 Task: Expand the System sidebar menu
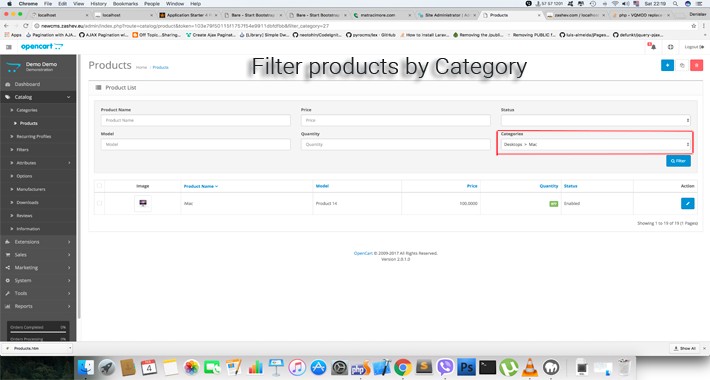tap(38, 280)
